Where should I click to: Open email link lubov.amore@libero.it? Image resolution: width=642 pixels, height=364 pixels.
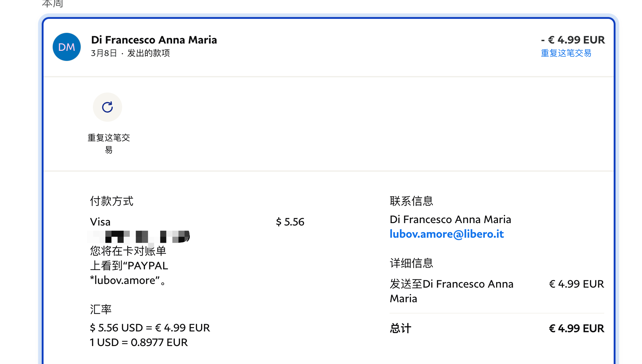click(x=446, y=234)
